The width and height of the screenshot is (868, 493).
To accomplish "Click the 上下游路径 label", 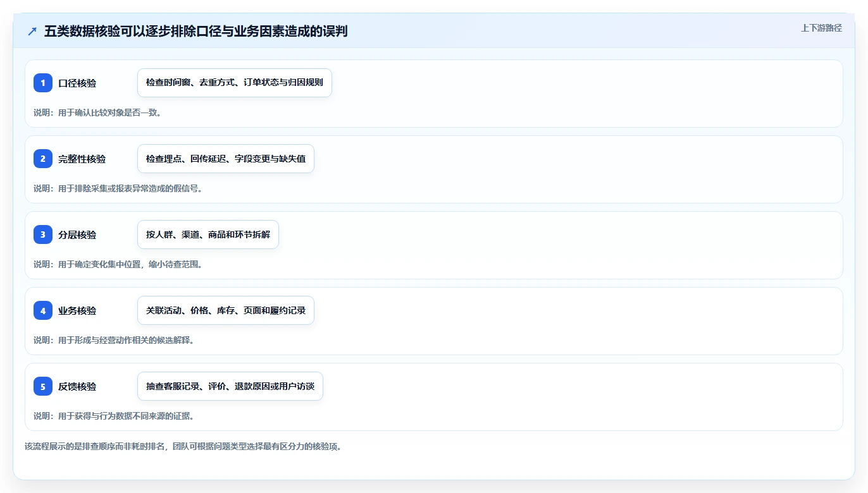I will pos(821,28).
